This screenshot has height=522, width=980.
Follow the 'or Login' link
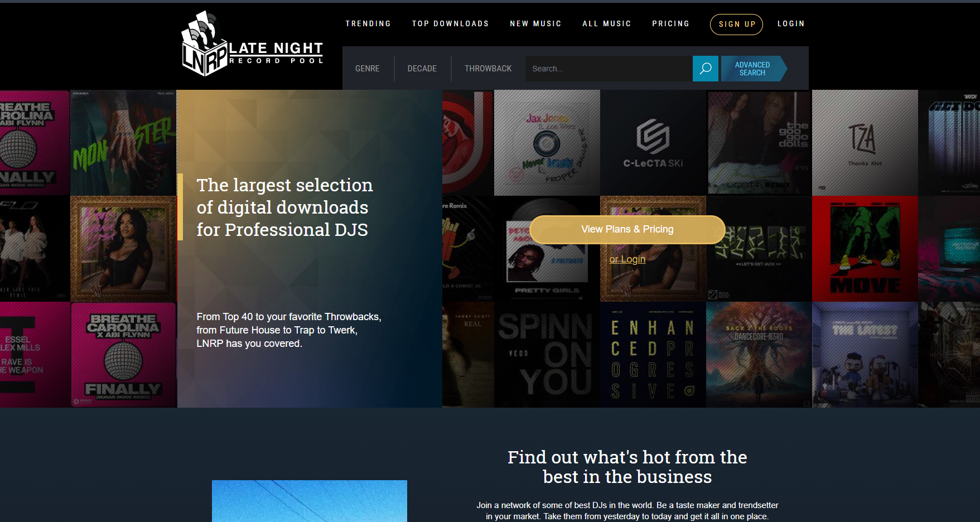point(627,259)
